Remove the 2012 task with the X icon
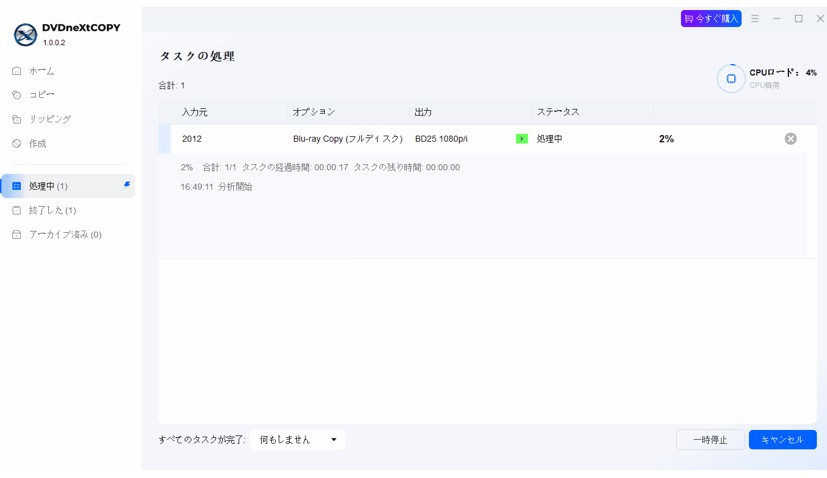Screen dimensions: 827x478 pos(791,139)
